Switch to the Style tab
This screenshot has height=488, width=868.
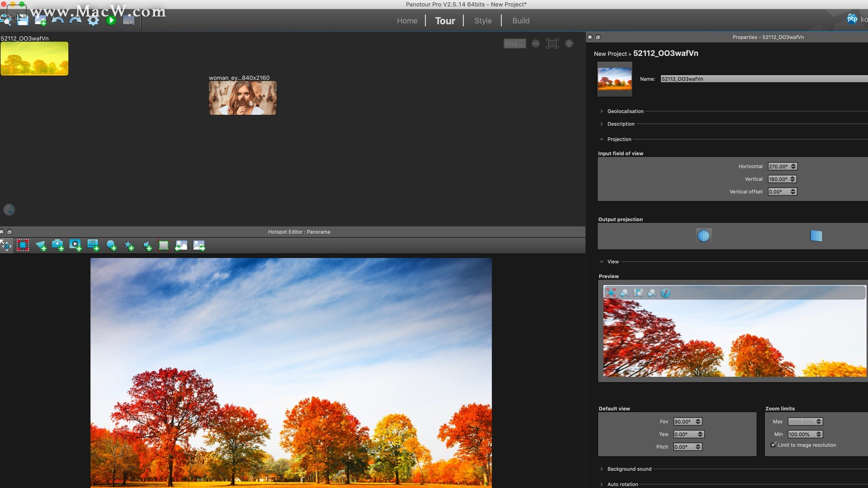click(x=482, y=21)
